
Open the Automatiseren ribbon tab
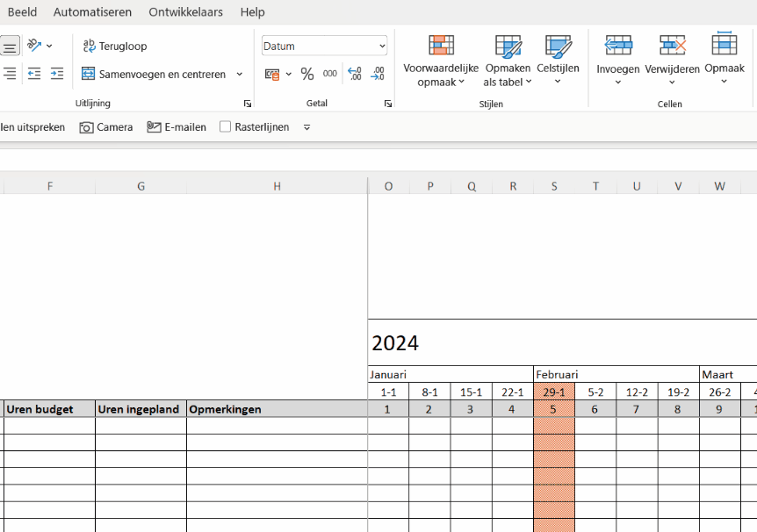92,12
